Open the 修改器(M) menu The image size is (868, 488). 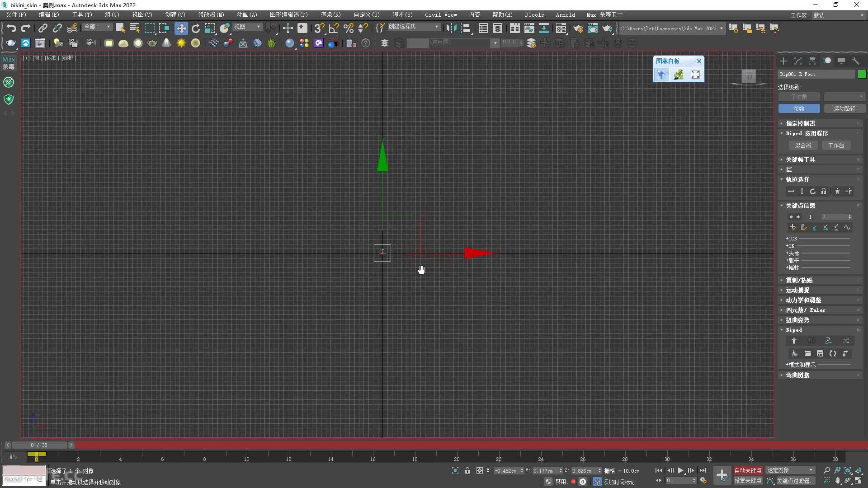[x=211, y=15]
